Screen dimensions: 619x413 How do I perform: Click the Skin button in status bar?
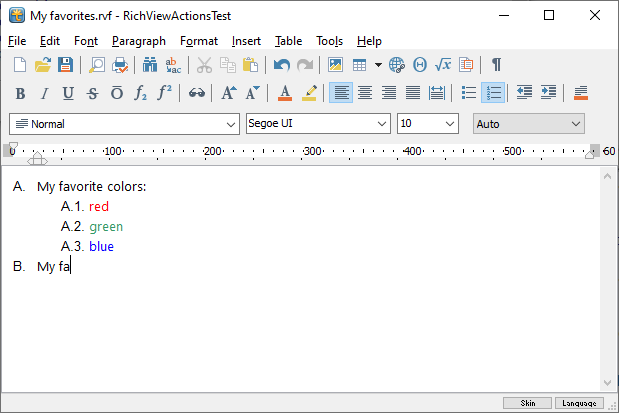pos(527,403)
